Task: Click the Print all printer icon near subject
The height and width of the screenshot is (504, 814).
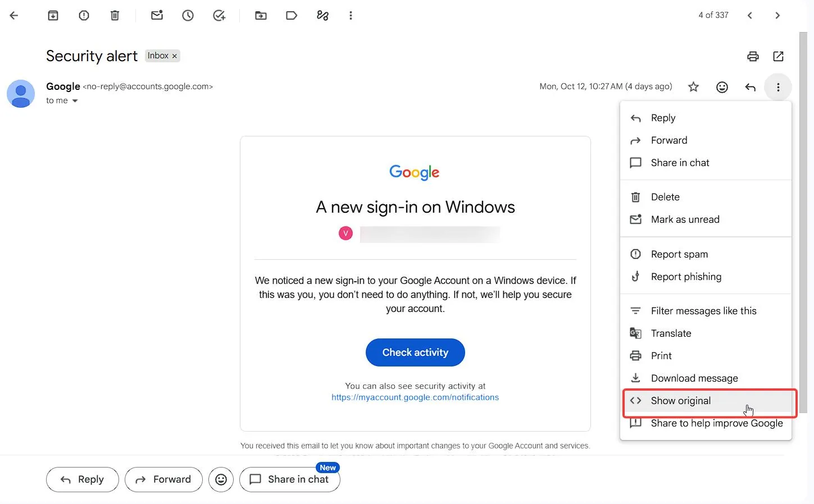Action: pyautogui.click(x=753, y=56)
